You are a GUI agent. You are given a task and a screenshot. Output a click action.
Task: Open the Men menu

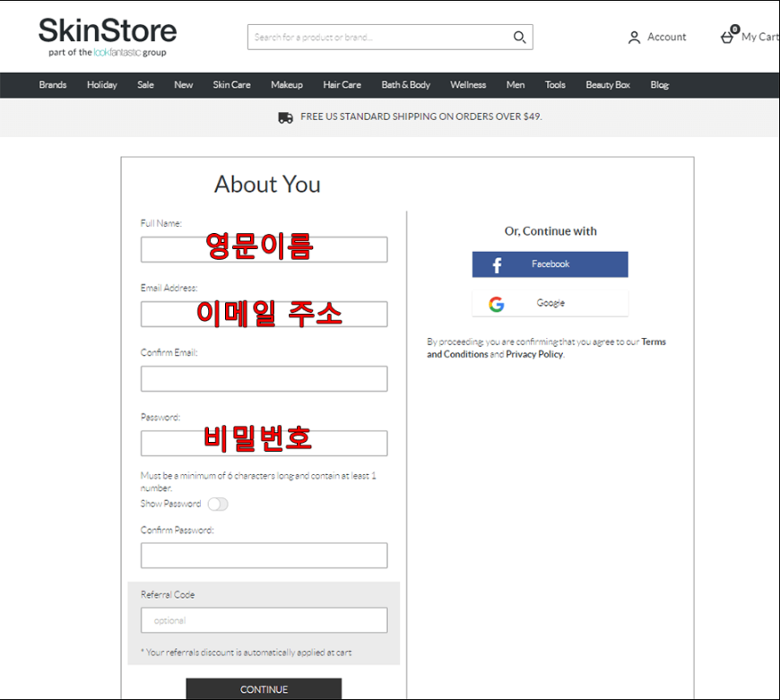(516, 85)
